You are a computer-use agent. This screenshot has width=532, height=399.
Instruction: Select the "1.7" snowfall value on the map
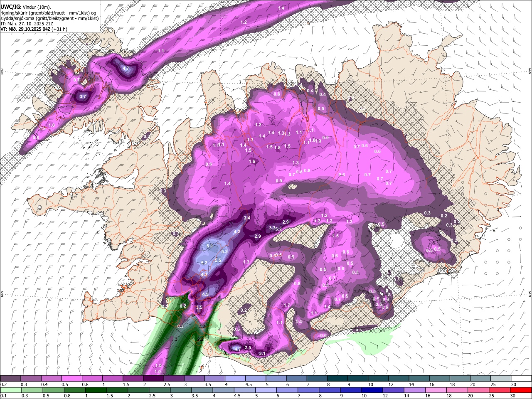click(286, 305)
